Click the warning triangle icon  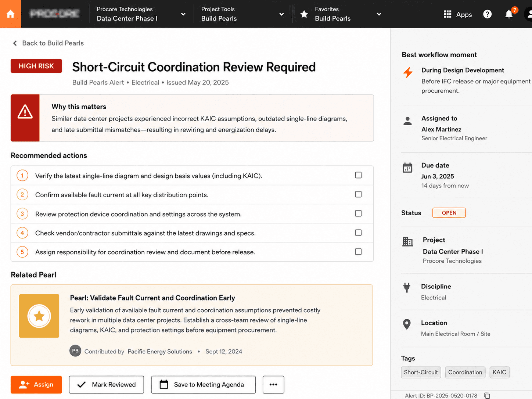pos(25,112)
